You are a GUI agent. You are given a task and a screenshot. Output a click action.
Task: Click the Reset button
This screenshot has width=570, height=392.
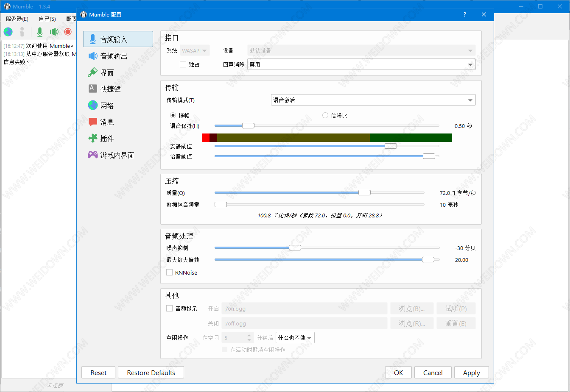[98, 373]
